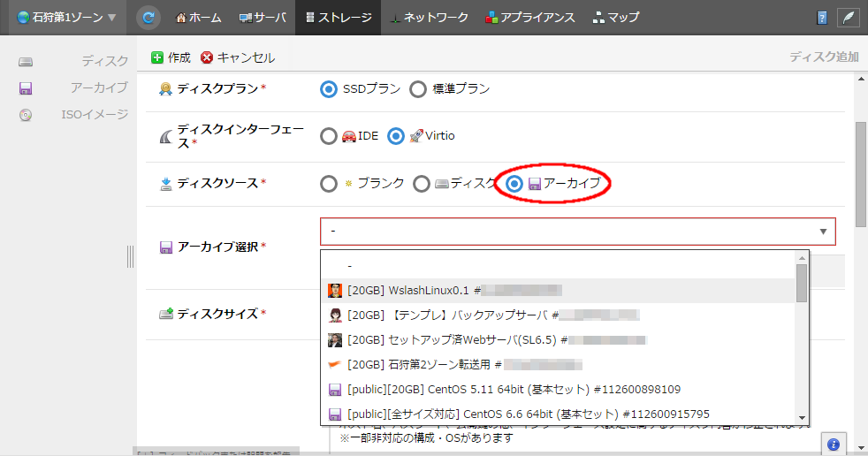This screenshot has height=456, width=868.
Task: Switch to the サーバ tab
Action: 263,17
